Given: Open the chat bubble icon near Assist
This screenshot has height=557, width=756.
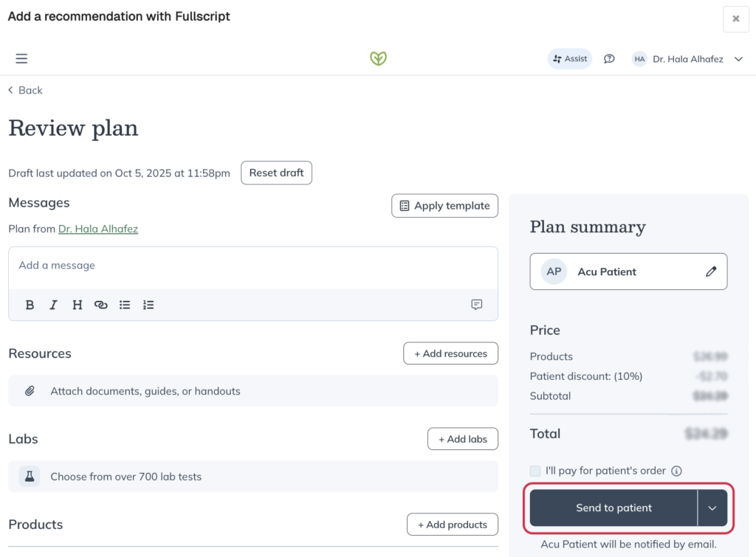Looking at the screenshot, I should coord(609,58).
